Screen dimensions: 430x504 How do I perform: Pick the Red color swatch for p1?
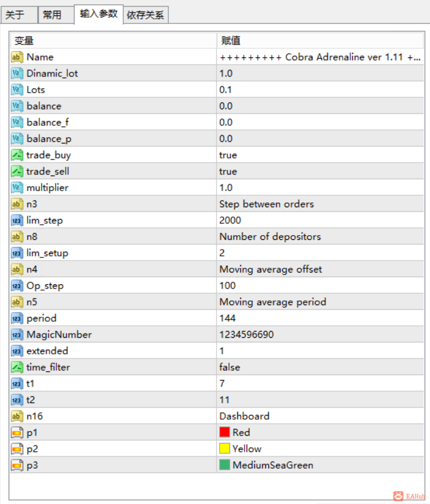coord(225,433)
